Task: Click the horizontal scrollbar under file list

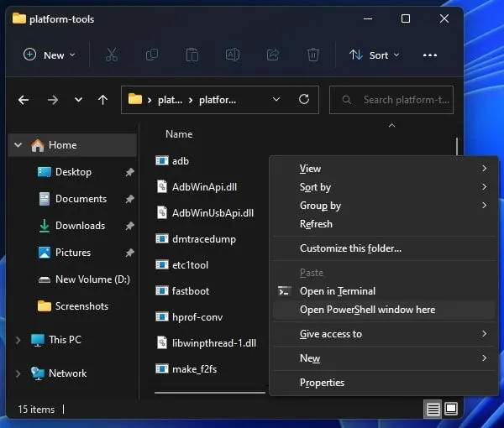Action: pos(210,393)
